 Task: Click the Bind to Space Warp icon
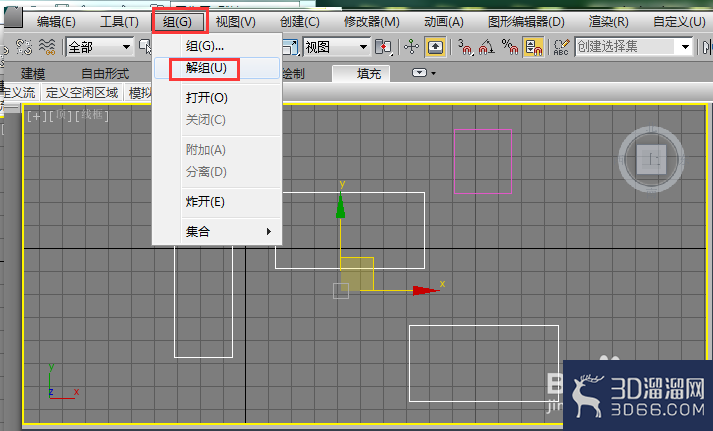pyautogui.click(x=47, y=46)
